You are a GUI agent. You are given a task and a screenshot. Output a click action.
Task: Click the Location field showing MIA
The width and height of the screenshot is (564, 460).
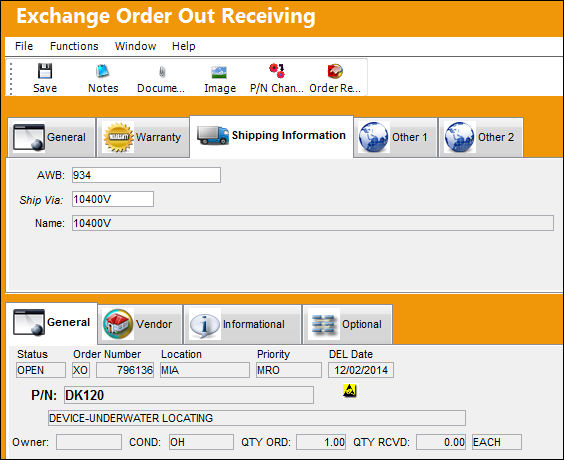[x=205, y=370]
